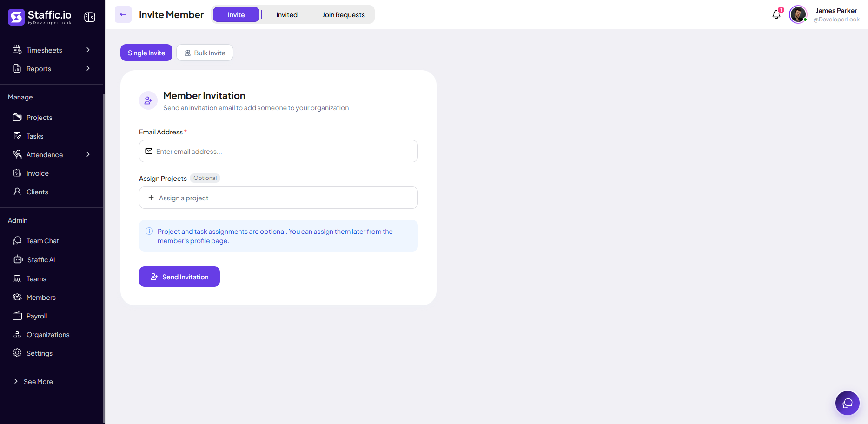
Task: Click the @DeveloperLook handle text
Action: click(836, 20)
